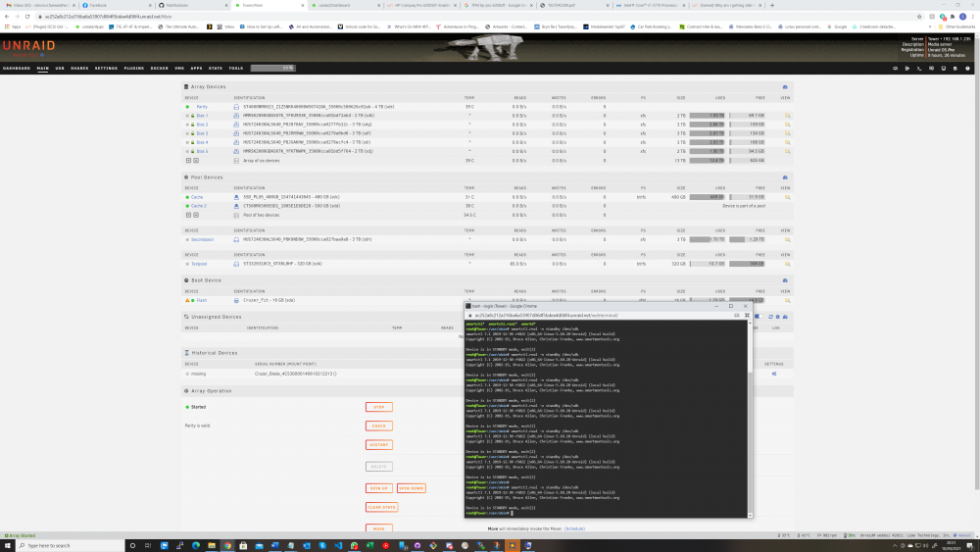Open settings icon for missing historical device

click(x=774, y=374)
